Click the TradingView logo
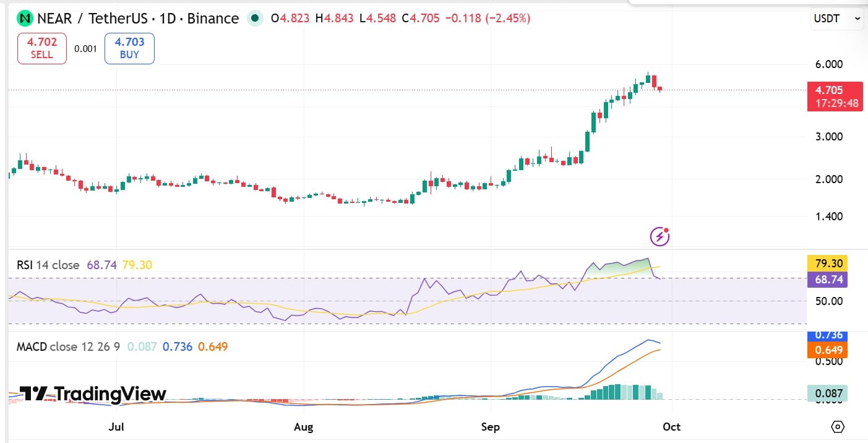The image size is (868, 443). pos(93,394)
